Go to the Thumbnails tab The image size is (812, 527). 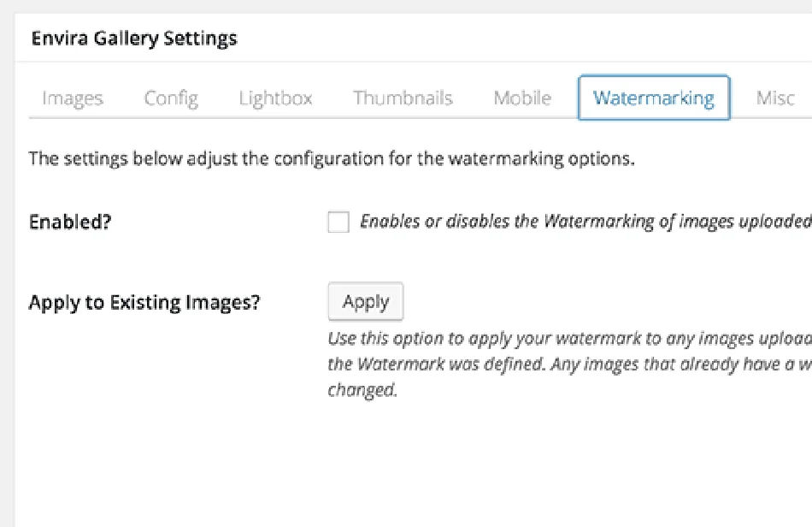coord(403,98)
